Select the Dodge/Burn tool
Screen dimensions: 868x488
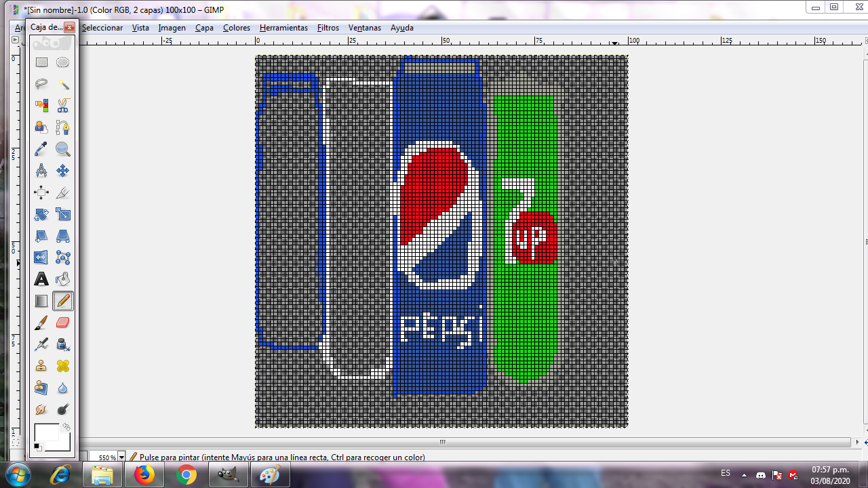click(63, 409)
